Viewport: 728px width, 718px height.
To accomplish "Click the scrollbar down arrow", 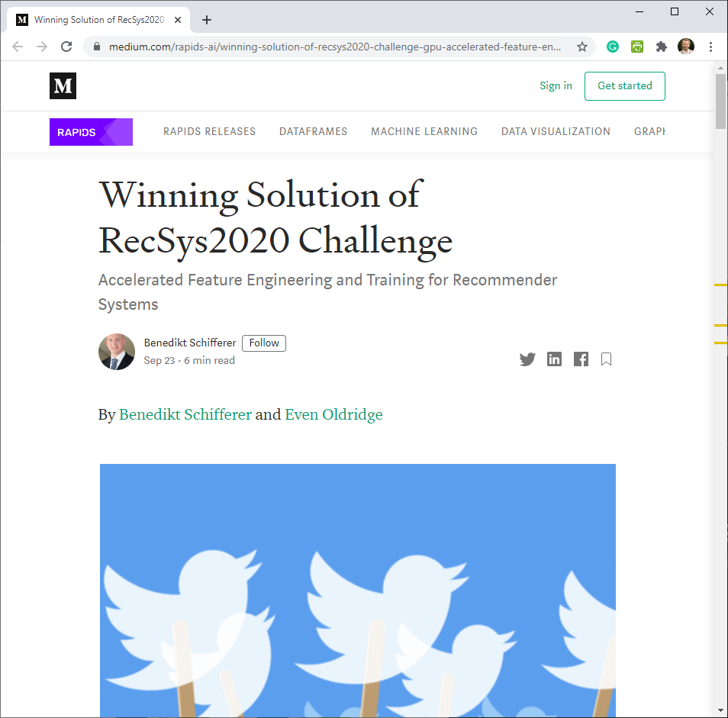I will [x=720, y=710].
